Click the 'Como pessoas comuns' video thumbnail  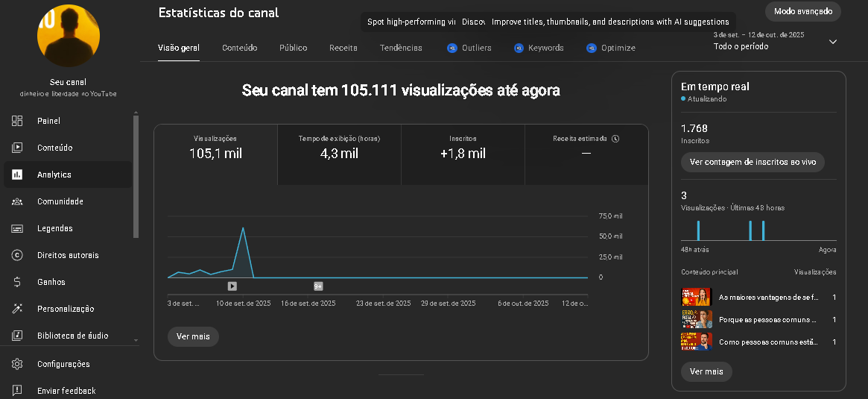tap(696, 342)
